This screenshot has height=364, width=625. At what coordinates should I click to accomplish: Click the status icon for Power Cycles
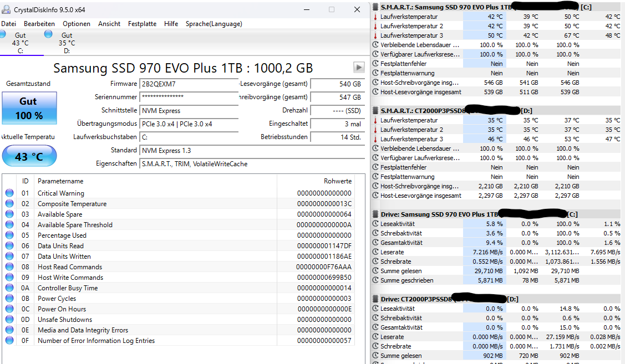(9, 298)
